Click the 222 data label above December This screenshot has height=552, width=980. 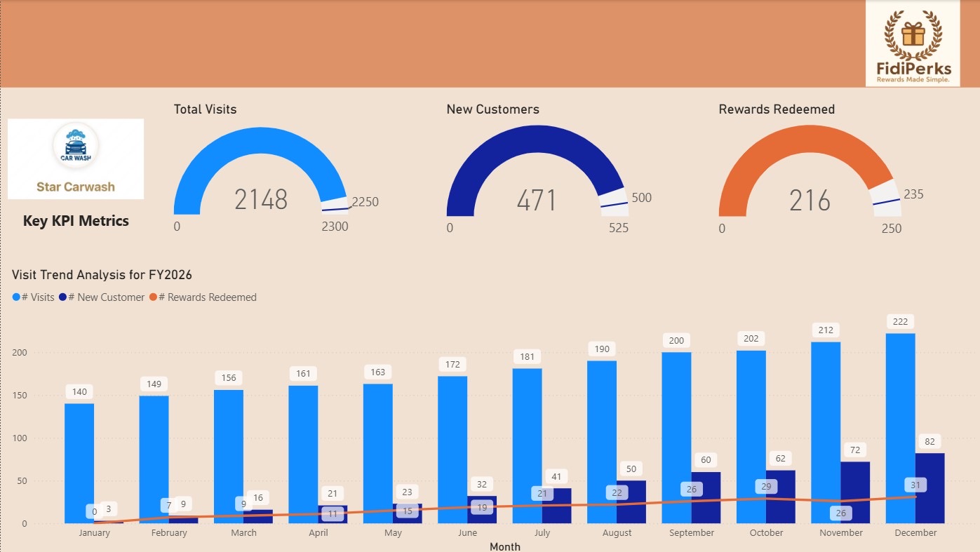click(x=900, y=321)
